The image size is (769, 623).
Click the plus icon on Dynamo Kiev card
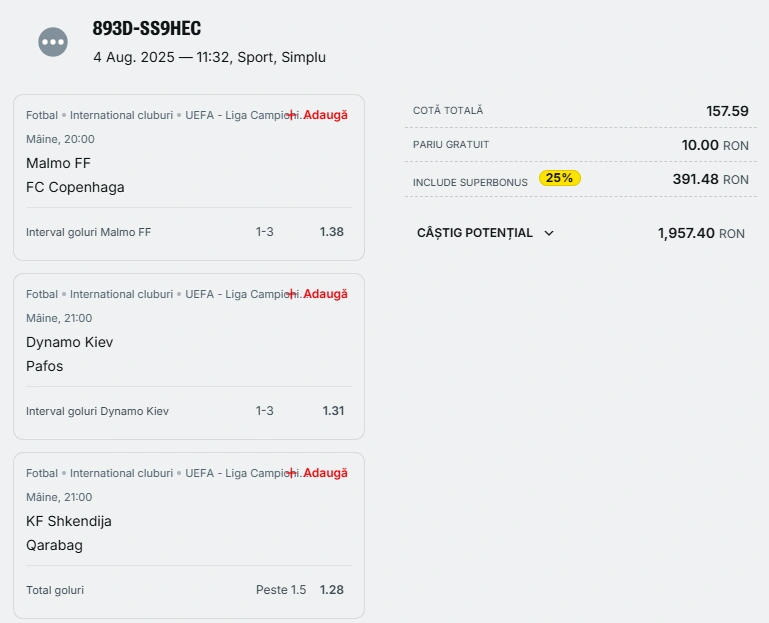click(x=291, y=294)
